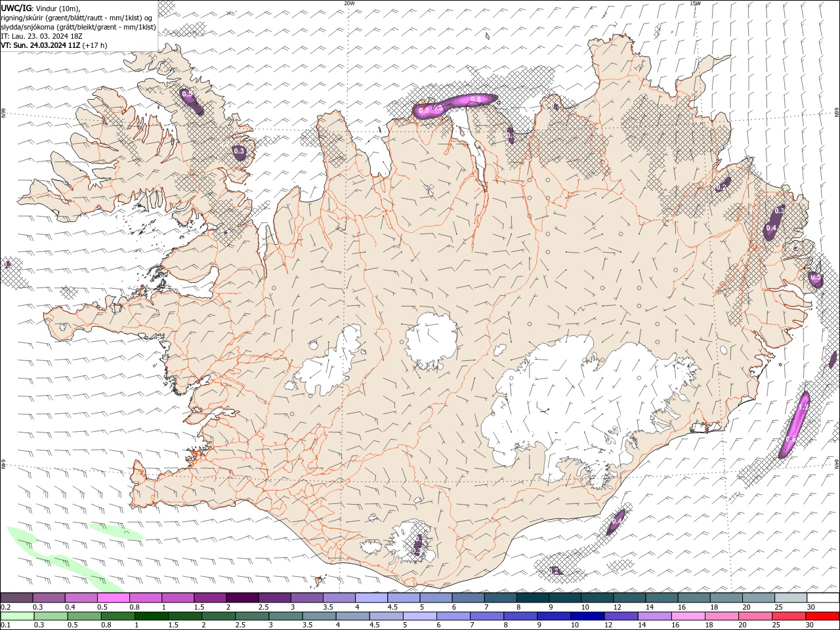
Task: Click the white Mýrdalsjökull glacier near the south coast
Action: coord(411,543)
